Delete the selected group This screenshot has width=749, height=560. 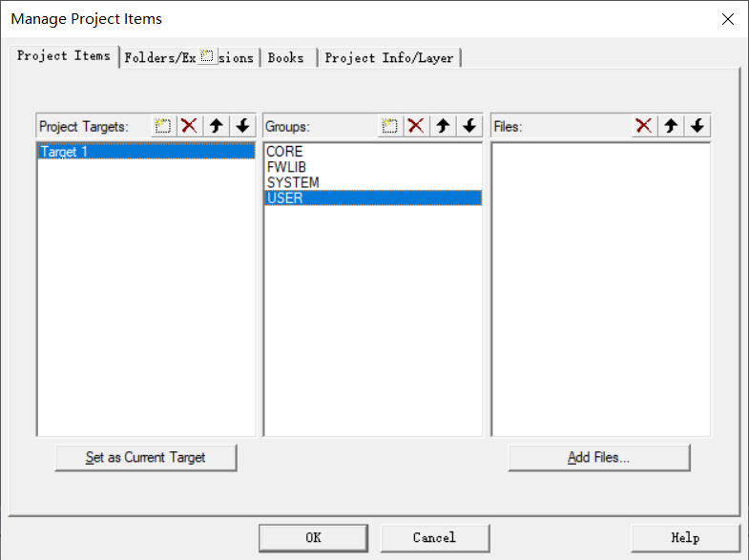click(416, 126)
